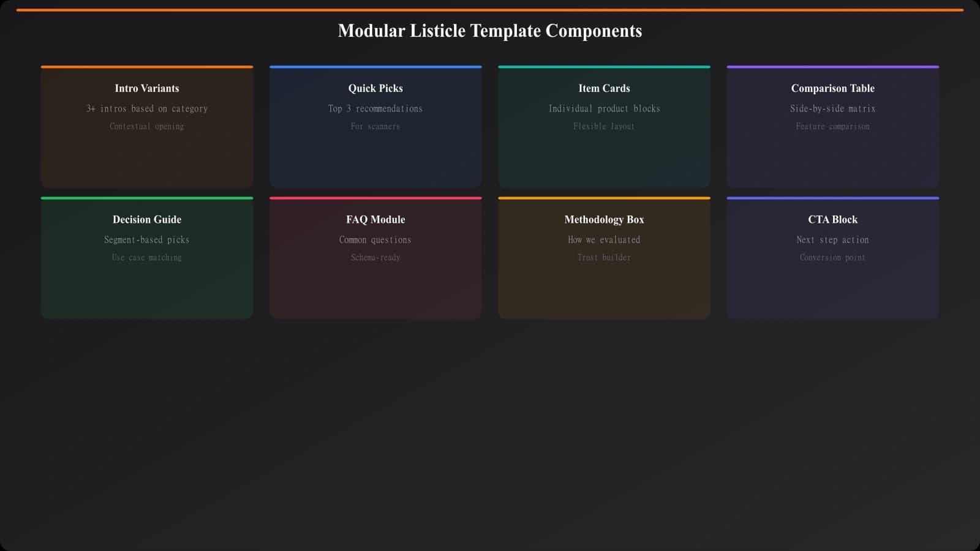
Task: Click the teal accent bar above Item Cards
Action: click(604, 67)
